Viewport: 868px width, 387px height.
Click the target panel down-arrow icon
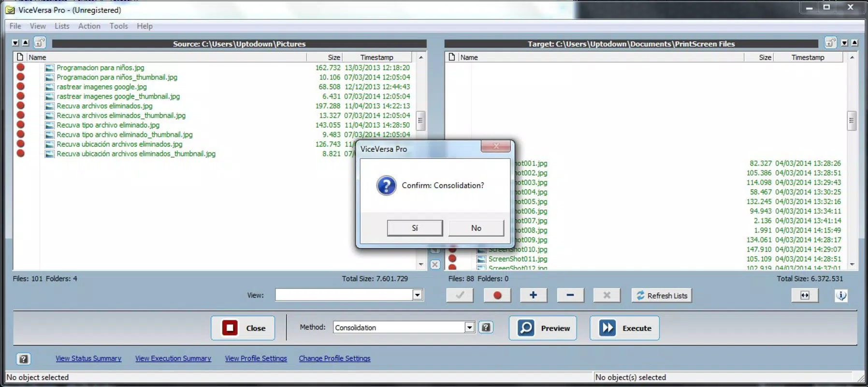click(x=844, y=43)
